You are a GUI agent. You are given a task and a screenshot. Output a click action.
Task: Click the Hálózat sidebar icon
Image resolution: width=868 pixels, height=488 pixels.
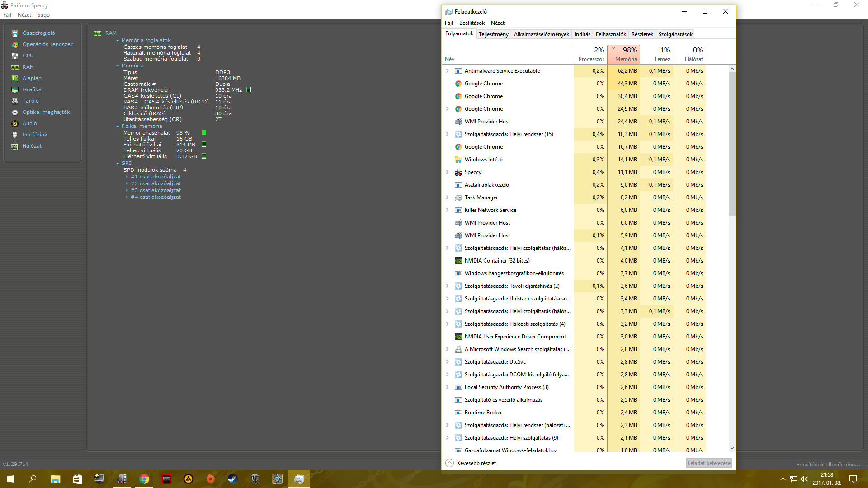[x=15, y=146]
